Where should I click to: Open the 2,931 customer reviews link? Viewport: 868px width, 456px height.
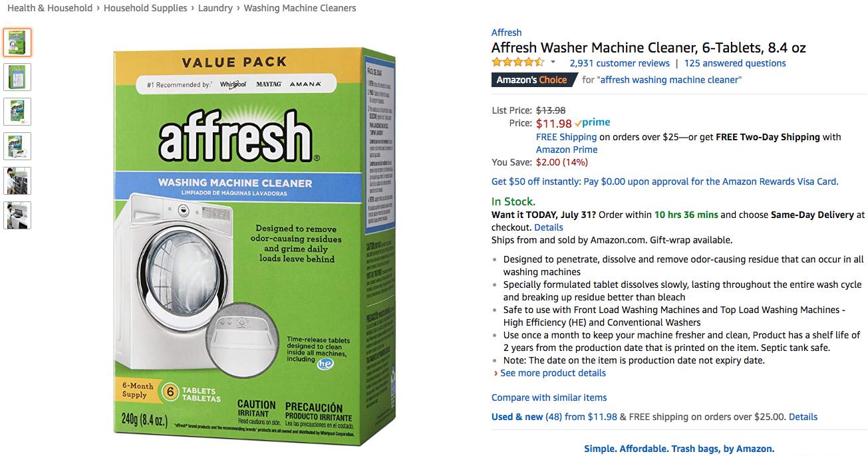click(x=619, y=63)
